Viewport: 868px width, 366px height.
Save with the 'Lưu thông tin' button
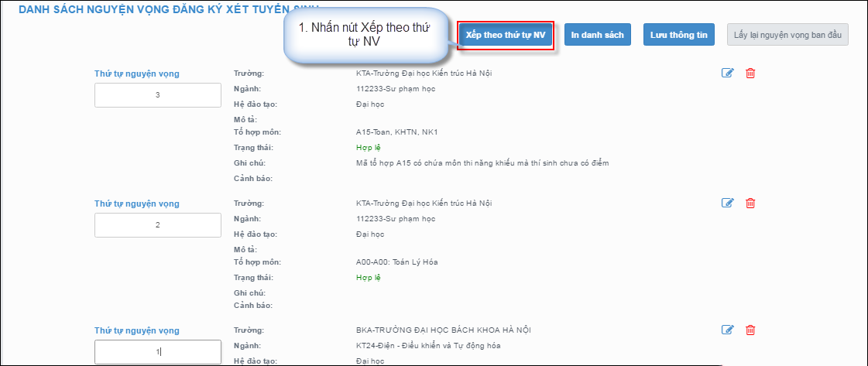(679, 35)
